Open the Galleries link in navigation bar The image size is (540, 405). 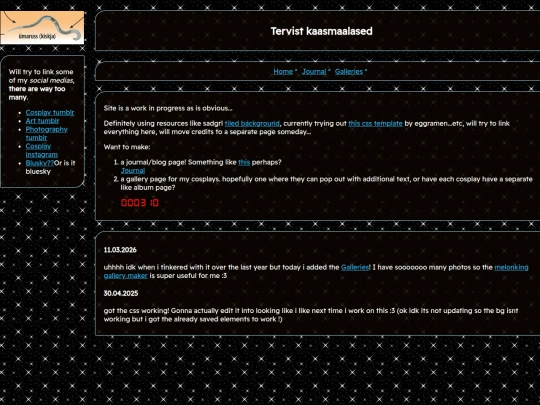349,72
